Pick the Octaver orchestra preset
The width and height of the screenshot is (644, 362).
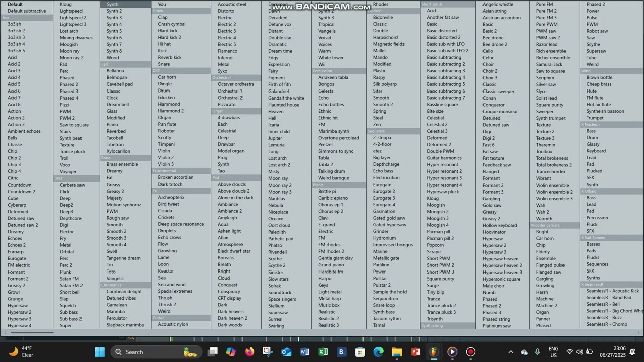(x=236, y=84)
